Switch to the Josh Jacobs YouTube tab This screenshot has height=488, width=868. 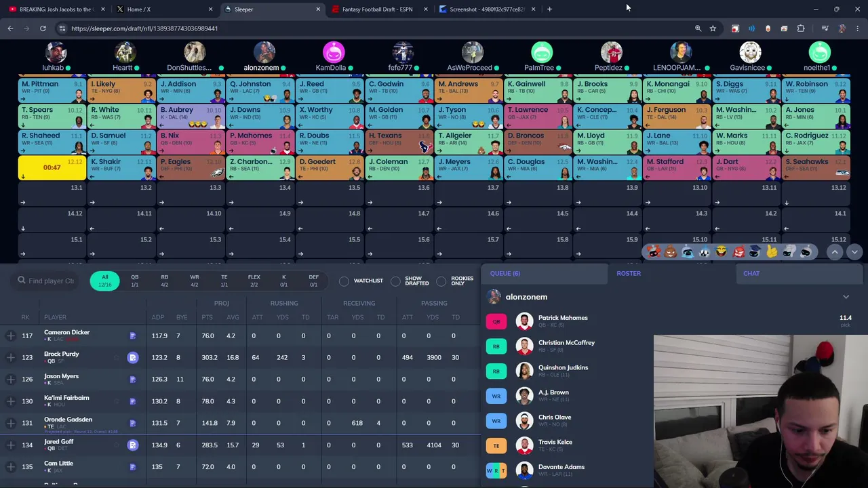click(x=57, y=9)
